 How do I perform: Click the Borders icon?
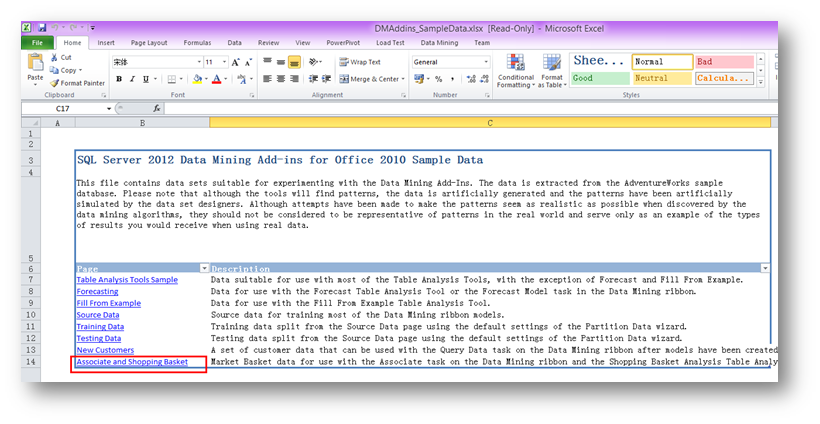coord(172,79)
